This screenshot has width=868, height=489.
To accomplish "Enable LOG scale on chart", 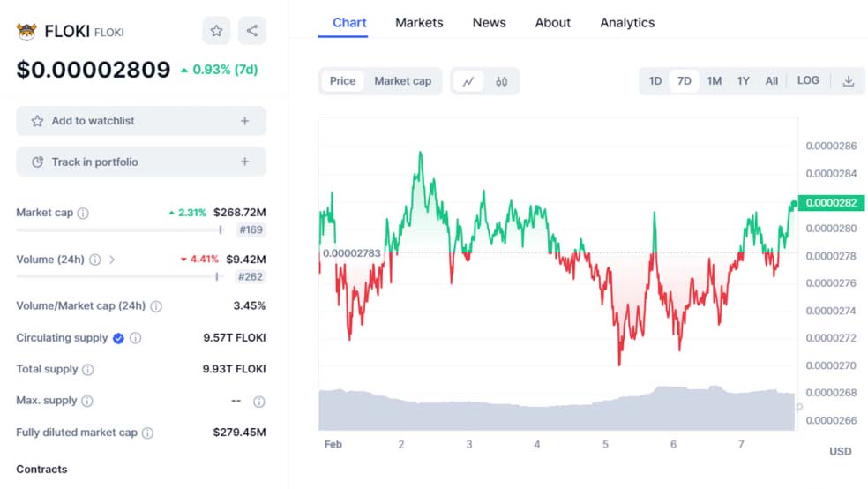I will [x=808, y=80].
